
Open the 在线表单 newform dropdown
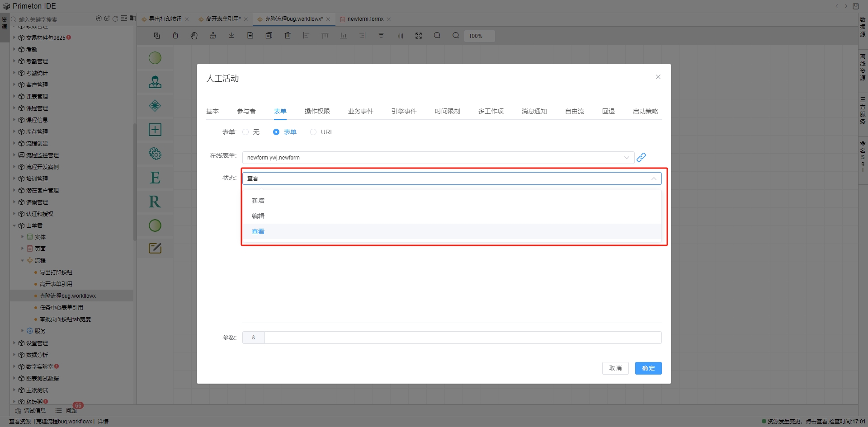(438, 158)
